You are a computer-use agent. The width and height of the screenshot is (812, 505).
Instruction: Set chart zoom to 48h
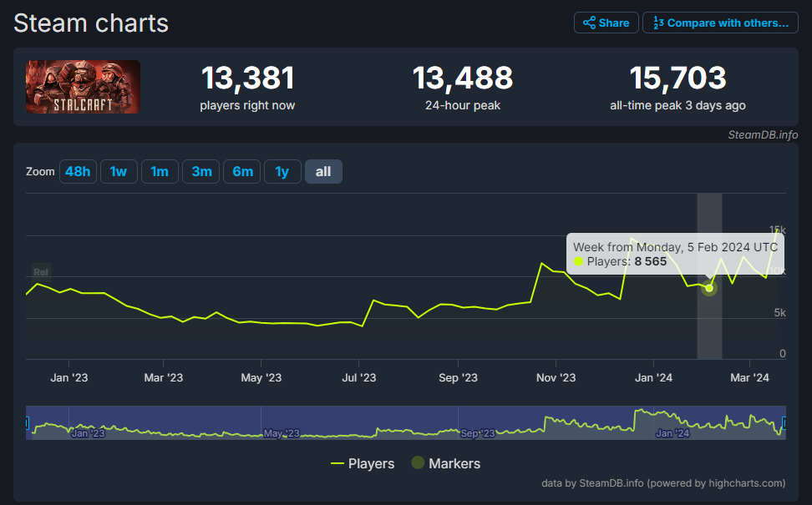click(78, 172)
